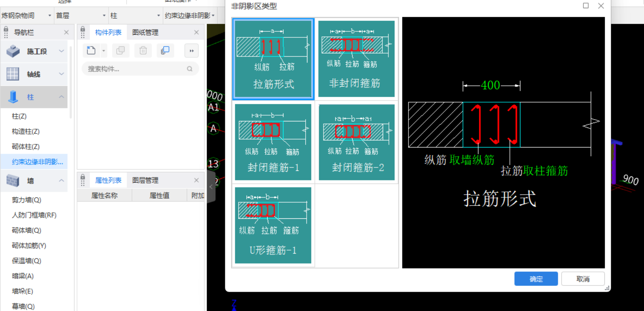Choose the 非封闭箍筋 type thumbnail
Viewport: 644px width, 311px height.
tap(356, 59)
